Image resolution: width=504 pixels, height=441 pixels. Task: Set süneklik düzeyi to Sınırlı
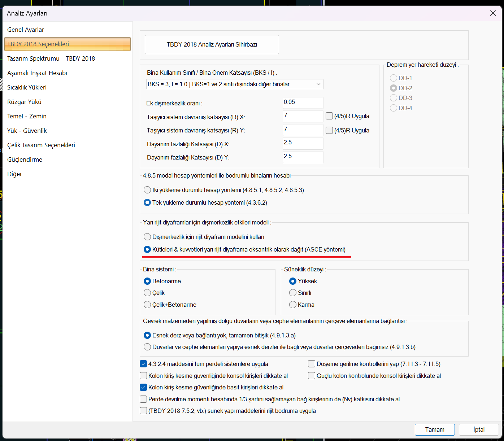click(293, 293)
